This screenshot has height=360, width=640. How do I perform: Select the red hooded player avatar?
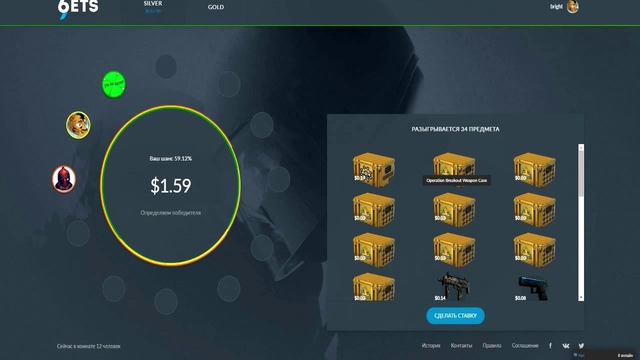point(64,179)
